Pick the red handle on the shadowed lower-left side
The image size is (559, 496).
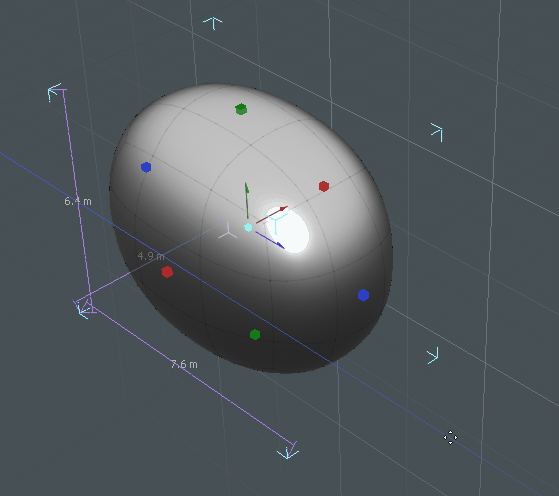click(167, 272)
